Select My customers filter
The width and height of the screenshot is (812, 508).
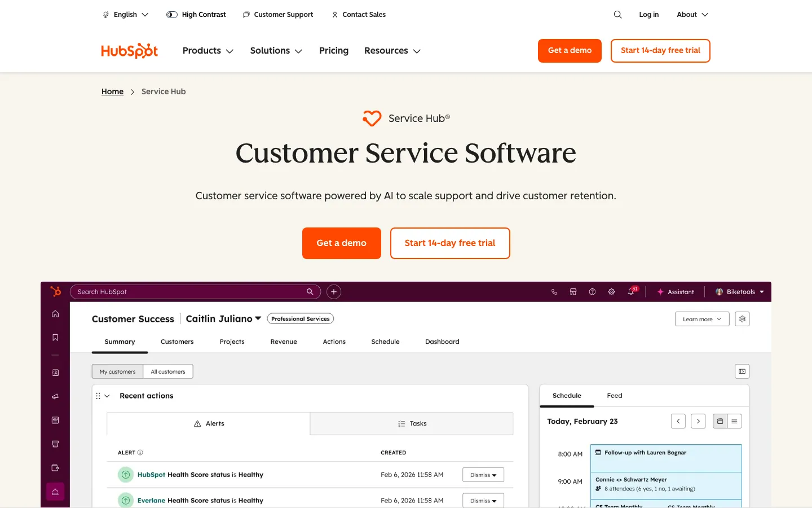coord(117,371)
